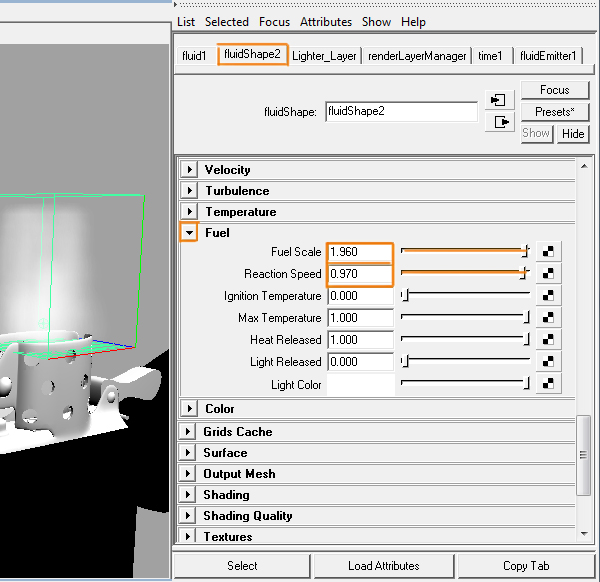This screenshot has width=600, height=582.
Task: Expand the Shading section
Action: coord(188,495)
